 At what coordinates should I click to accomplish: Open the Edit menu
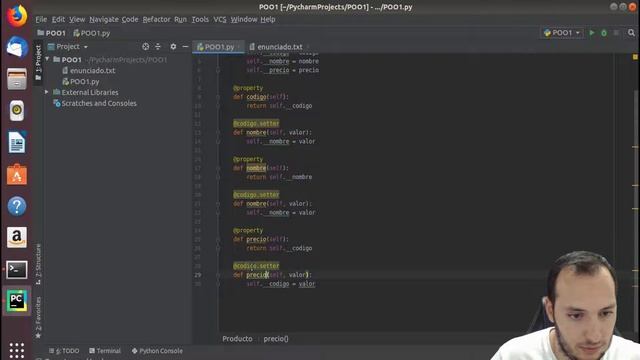pyautogui.click(x=58, y=19)
